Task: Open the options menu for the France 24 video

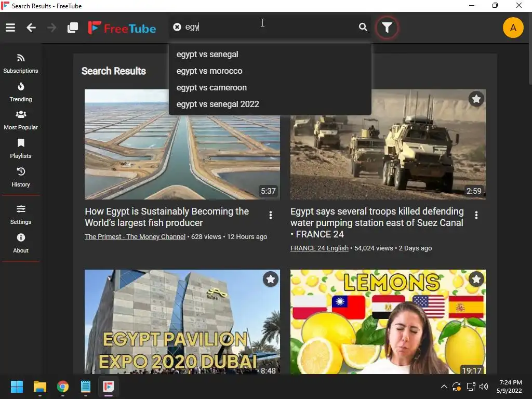Action: pos(476,215)
